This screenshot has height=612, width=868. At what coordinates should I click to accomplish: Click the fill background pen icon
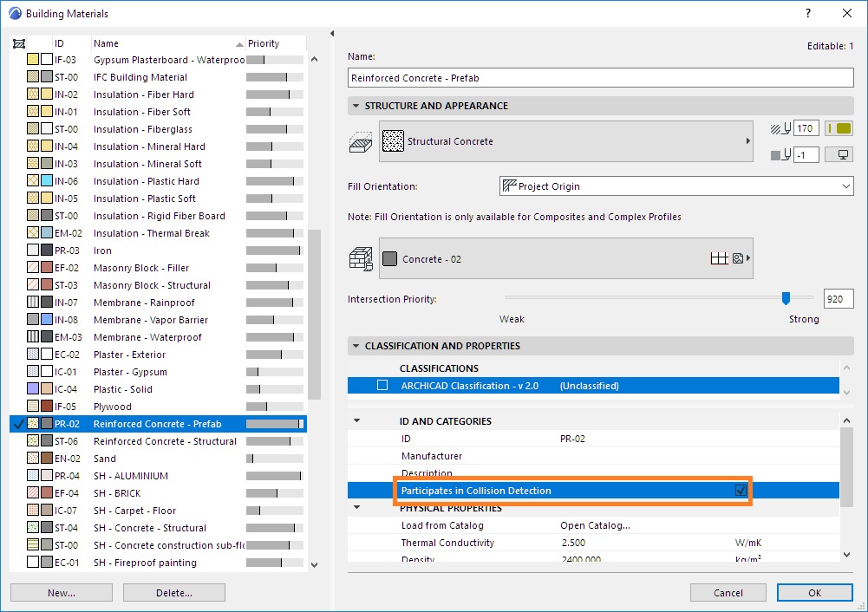(x=780, y=155)
